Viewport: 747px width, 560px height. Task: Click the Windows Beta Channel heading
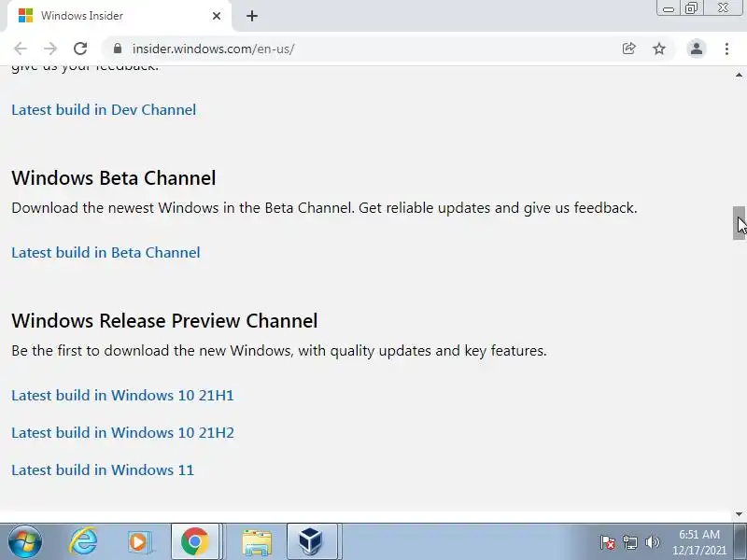[x=114, y=178]
